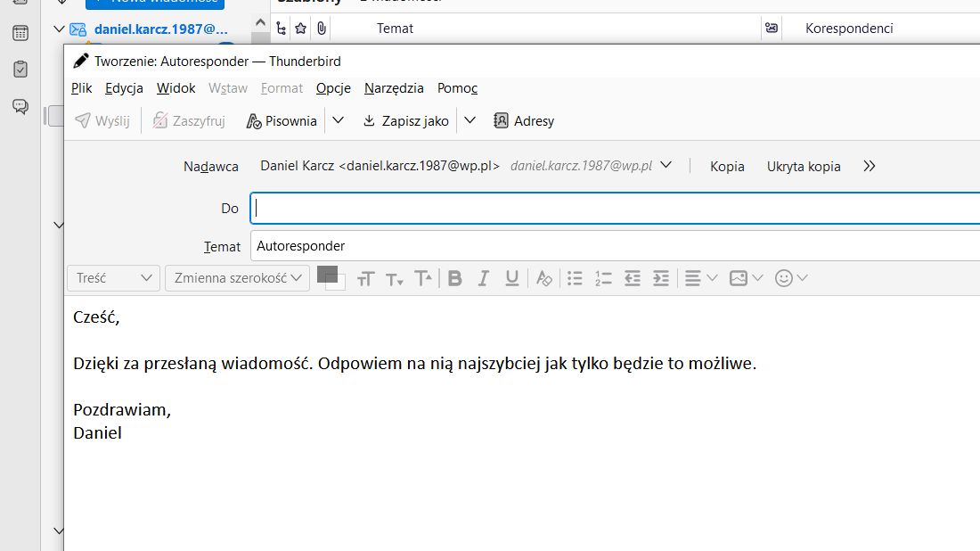This screenshot has width=980, height=551.
Task: Open the Pomoc menu
Action: (x=458, y=88)
